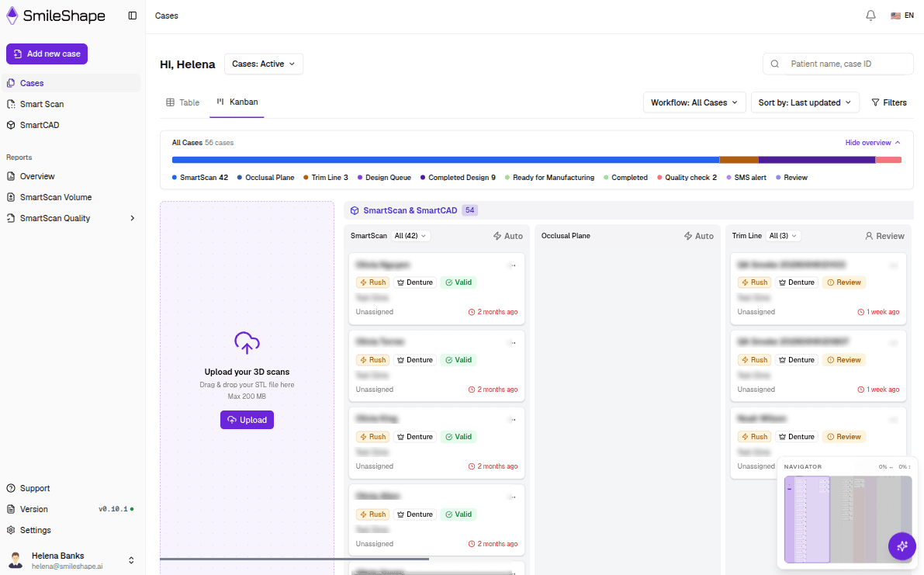Click the Valid tag on first SmartScan card
Screen dimensions: 924x575
tap(459, 282)
